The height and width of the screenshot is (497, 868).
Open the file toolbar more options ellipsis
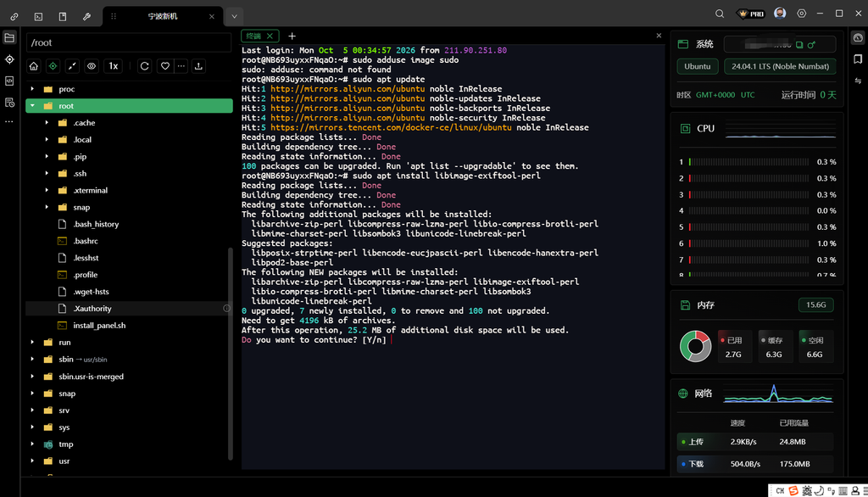181,66
